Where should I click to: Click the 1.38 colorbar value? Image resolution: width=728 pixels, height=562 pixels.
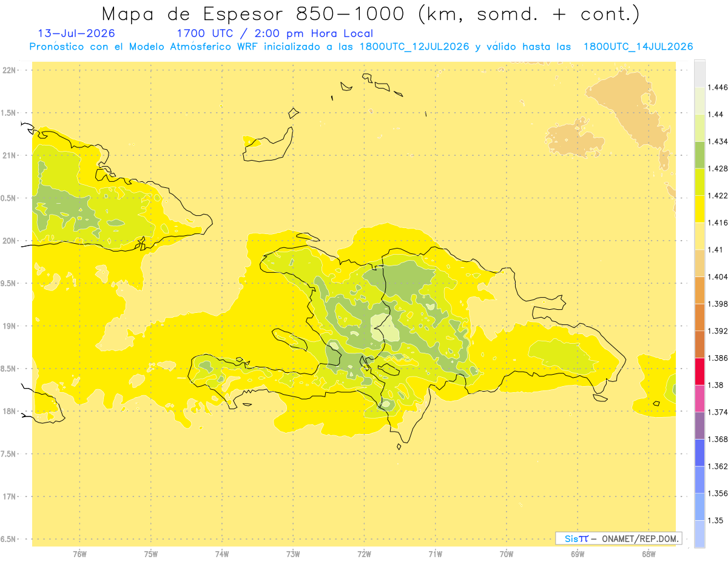715,385
